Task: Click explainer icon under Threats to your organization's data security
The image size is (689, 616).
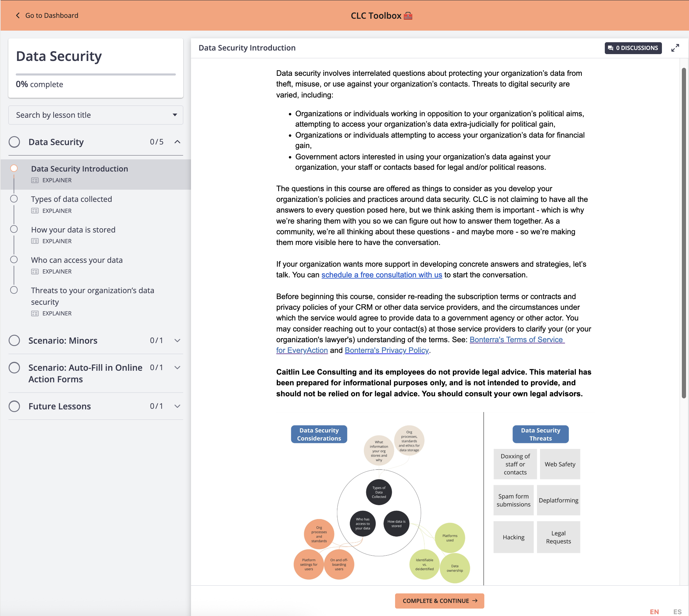Action: (35, 313)
